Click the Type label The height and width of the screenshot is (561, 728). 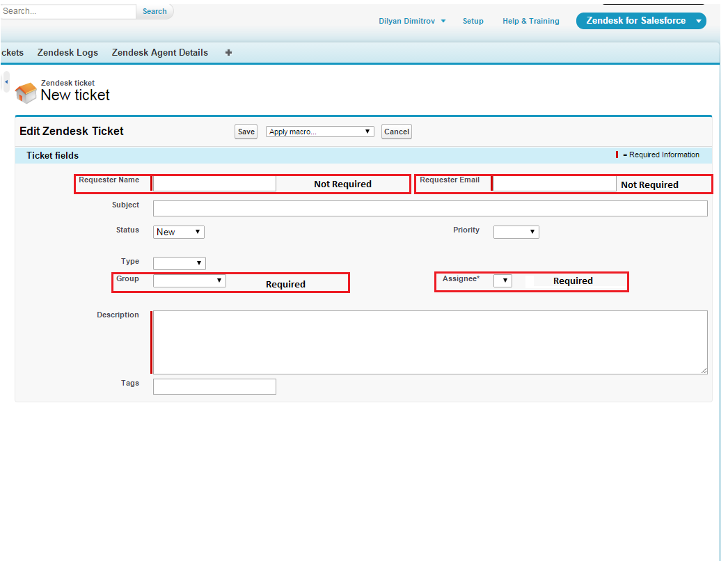tap(130, 262)
